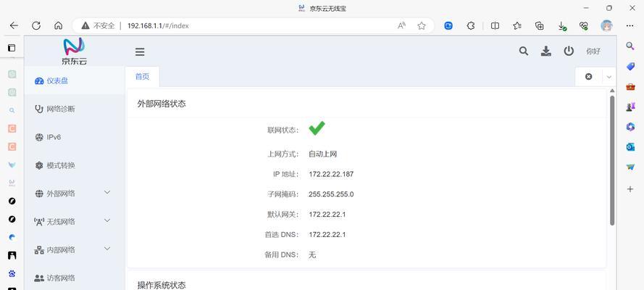This screenshot has width=644, height=290.
Task: Expand the 无线网络 menu
Action: tap(107, 220)
